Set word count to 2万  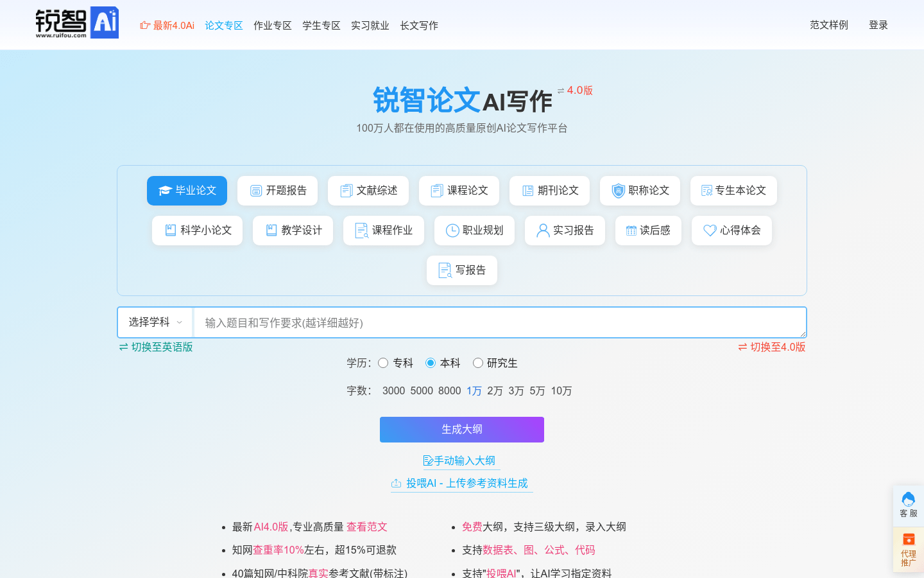pos(495,390)
